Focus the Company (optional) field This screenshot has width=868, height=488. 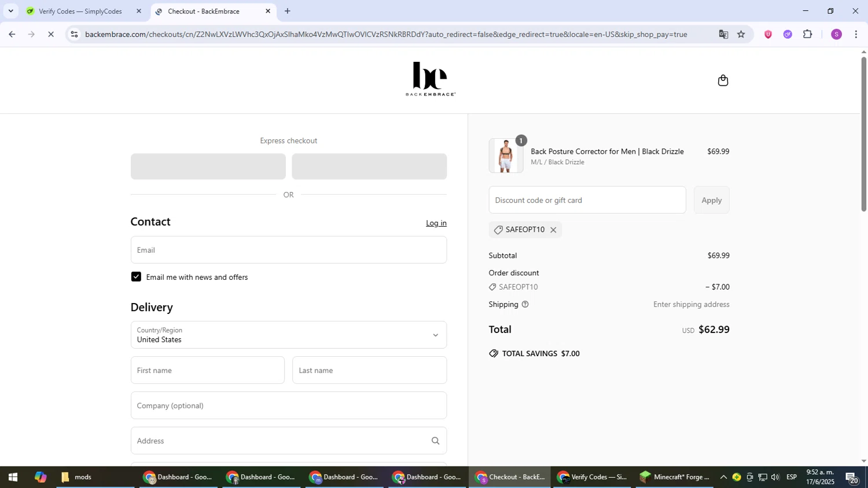[288, 405]
